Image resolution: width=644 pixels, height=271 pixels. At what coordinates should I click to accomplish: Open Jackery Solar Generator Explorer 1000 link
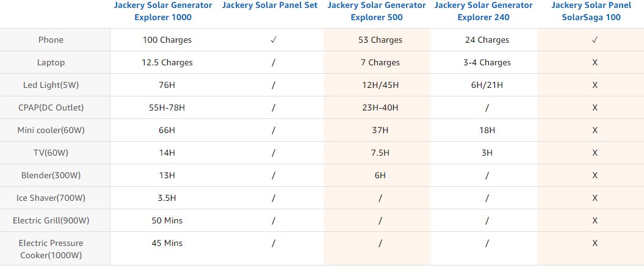pyautogui.click(x=163, y=12)
